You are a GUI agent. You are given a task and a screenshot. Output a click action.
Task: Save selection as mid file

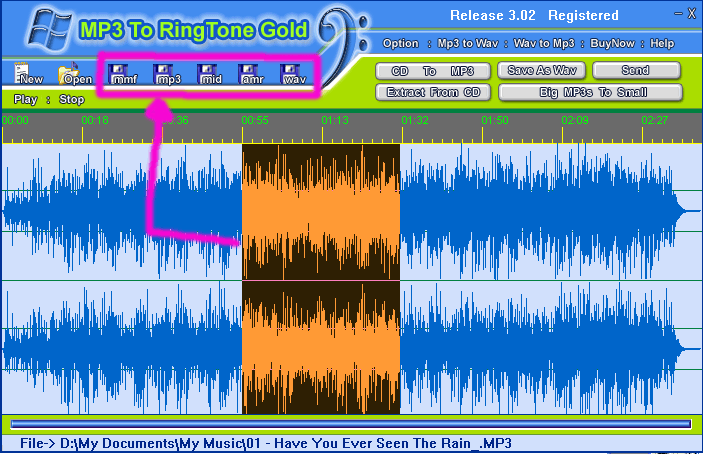coord(209,74)
